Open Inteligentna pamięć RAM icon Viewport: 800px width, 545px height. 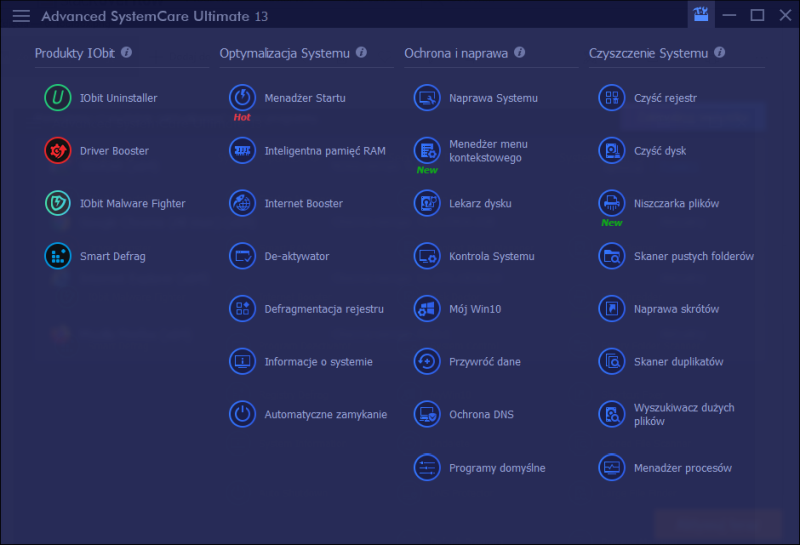click(242, 151)
